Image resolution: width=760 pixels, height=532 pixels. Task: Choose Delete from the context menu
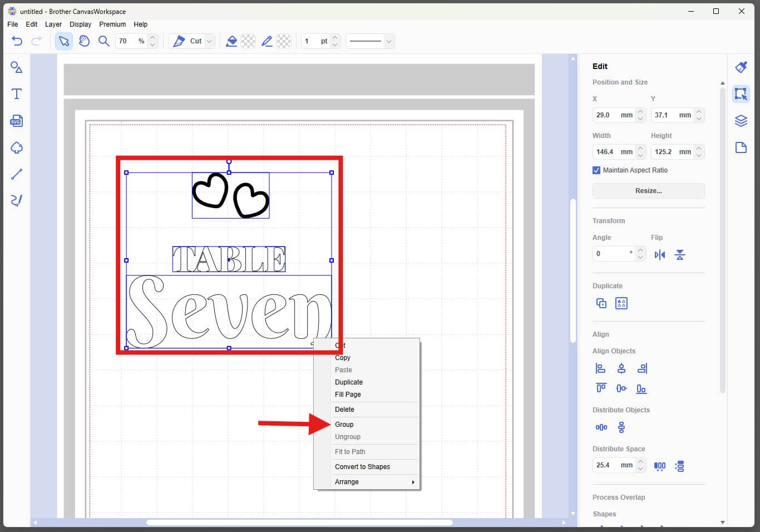tap(366, 410)
